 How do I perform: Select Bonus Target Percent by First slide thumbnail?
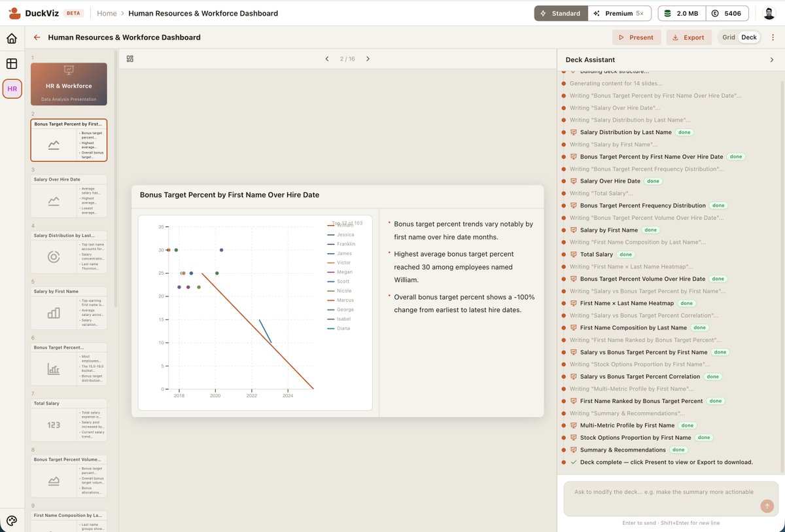pos(69,140)
